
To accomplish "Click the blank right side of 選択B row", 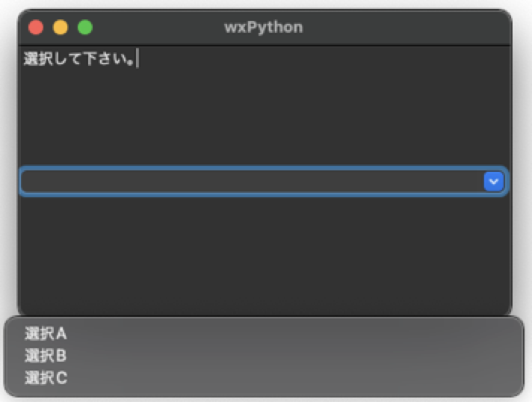I will point(294,356).
